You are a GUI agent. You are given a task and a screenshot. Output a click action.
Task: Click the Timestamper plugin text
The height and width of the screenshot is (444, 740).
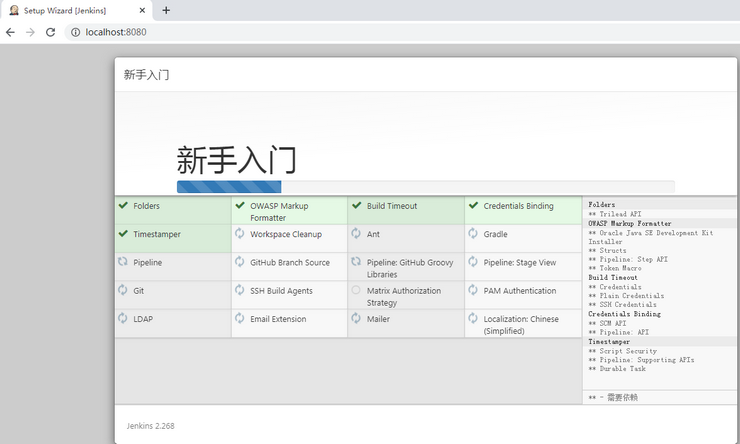coord(157,234)
